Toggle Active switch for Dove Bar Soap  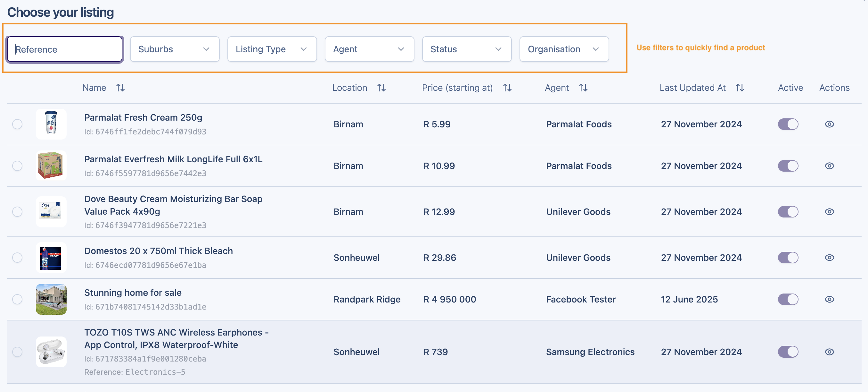tap(788, 212)
